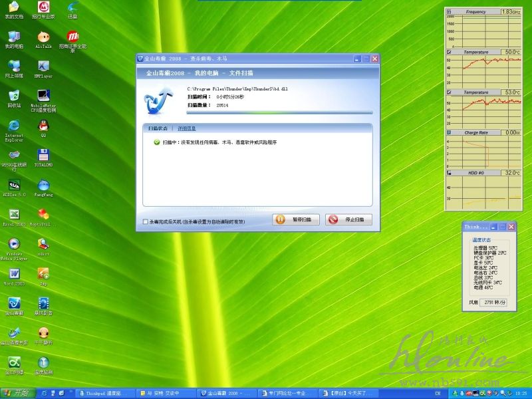Open Windows Media Player desktop icon
The height and width of the screenshot is (399, 532).
[x=14, y=244]
